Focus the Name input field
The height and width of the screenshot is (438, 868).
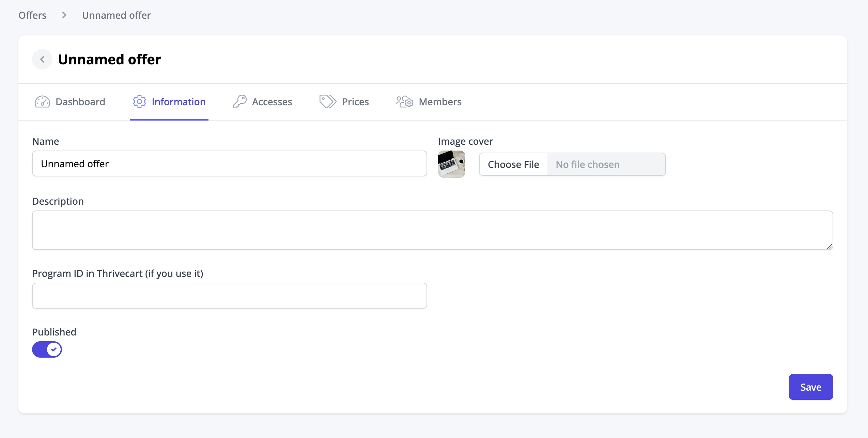point(230,164)
